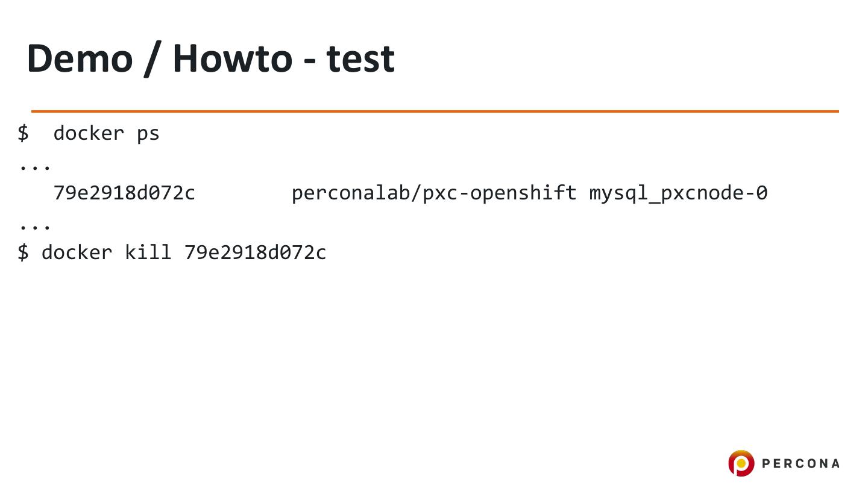Select container ID in the ps output row
This screenshot has height=488, width=868.
point(124,193)
